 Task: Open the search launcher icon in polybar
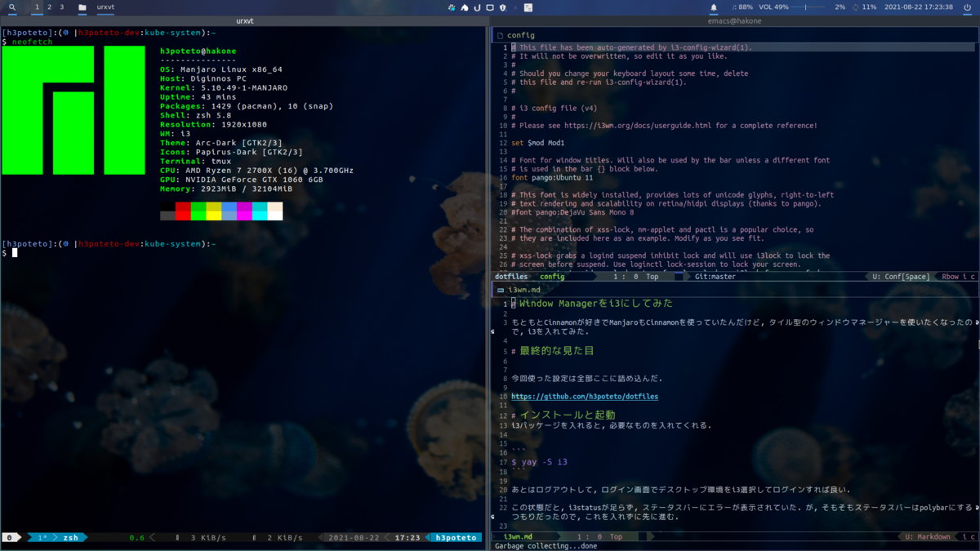12,7
